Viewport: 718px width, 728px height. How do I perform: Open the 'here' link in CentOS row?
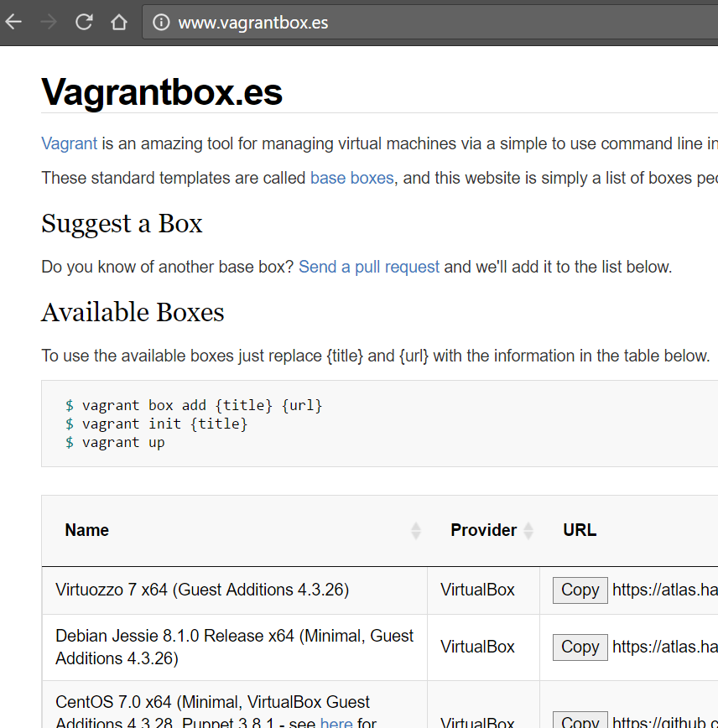[336, 721]
